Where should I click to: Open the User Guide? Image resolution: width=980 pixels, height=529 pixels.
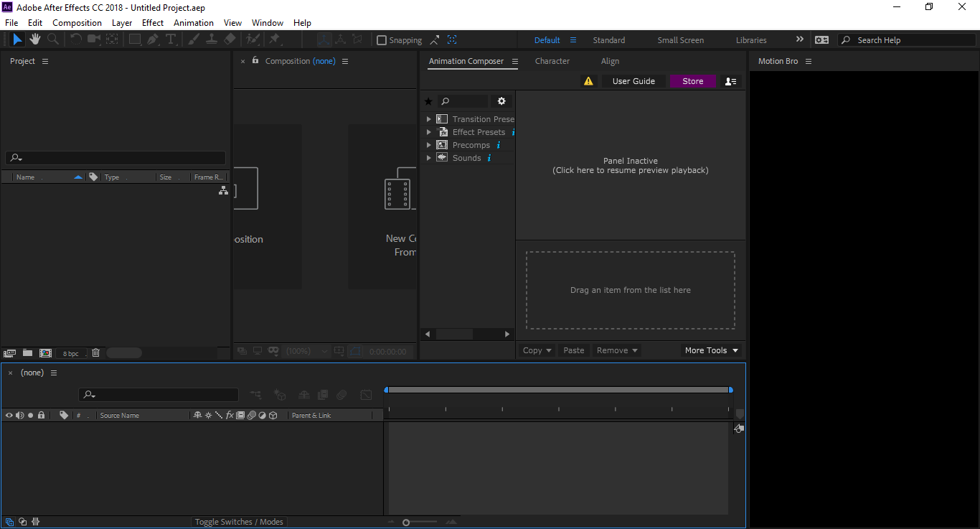[633, 81]
